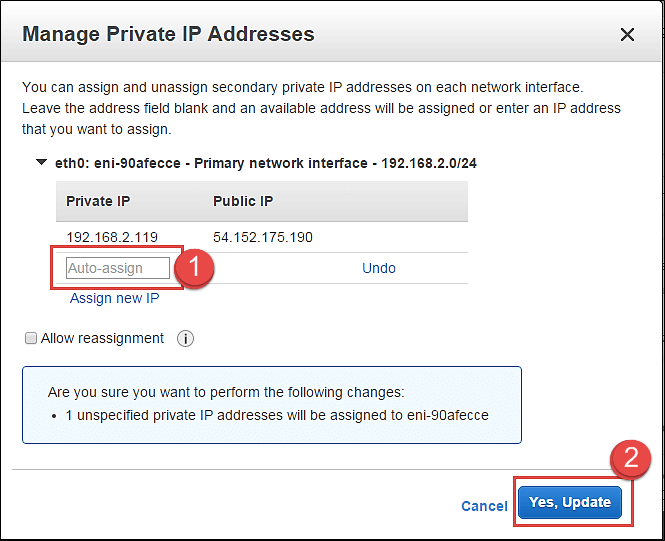This screenshot has height=541, width=665.
Task: Click the Allow reassignment label text
Action: pos(102,339)
